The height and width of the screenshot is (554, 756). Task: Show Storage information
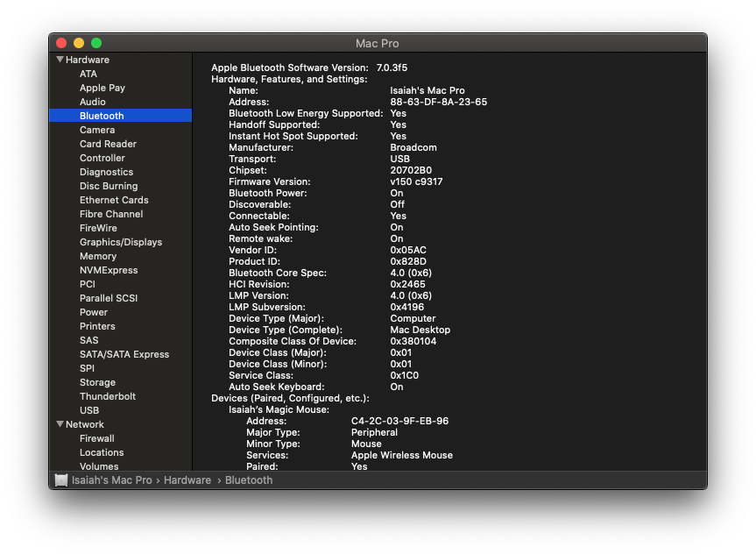pos(97,381)
